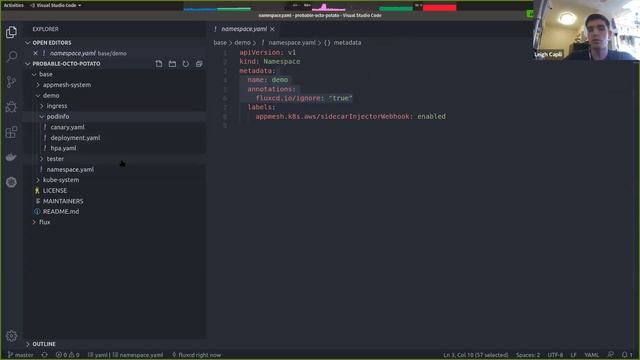Close namespace.yaml in Open Editors list
The height and width of the screenshot is (360, 640).
click(x=36, y=53)
